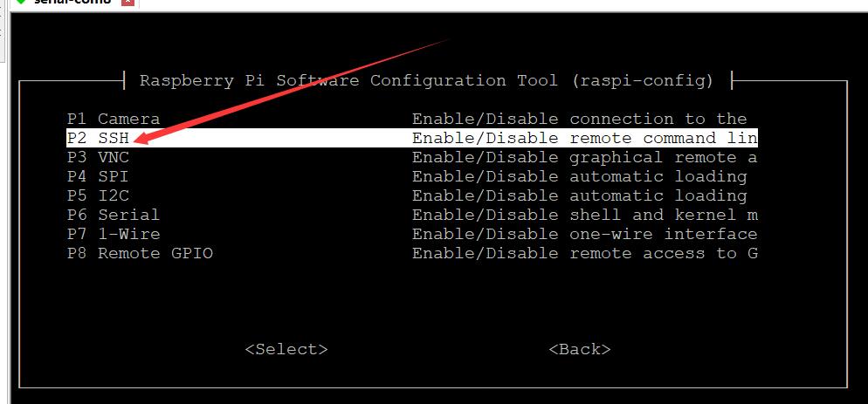The height and width of the screenshot is (404, 868).
Task: Pick the P4 SPI menu entry
Action: pyautogui.click(x=98, y=176)
